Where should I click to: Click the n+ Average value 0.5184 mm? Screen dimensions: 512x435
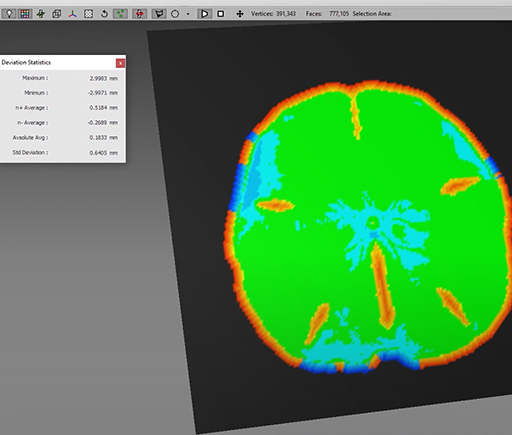(x=104, y=108)
